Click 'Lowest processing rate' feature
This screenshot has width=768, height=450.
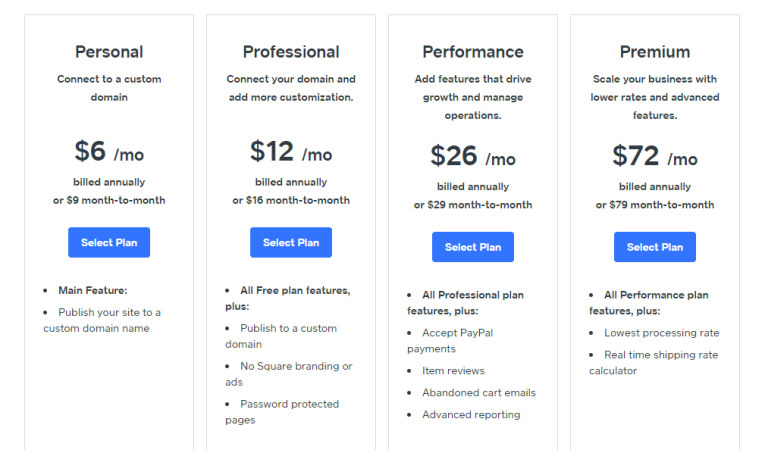(x=661, y=332)
